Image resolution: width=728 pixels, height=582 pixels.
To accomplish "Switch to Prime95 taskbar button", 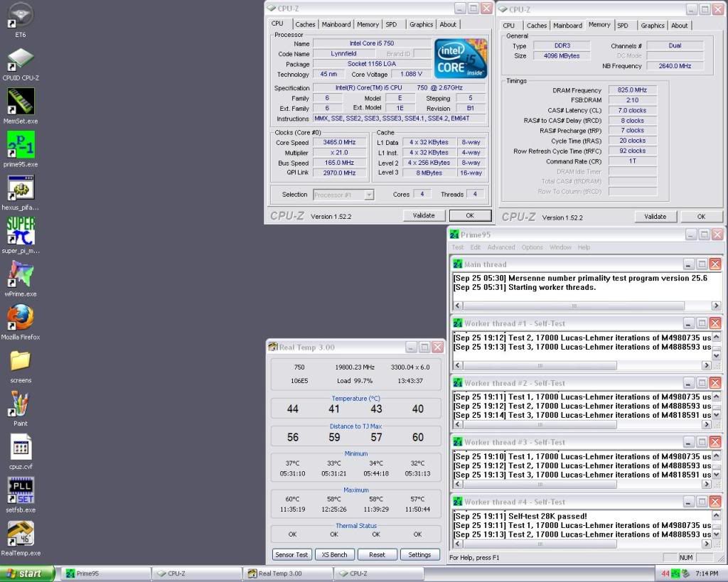I will [107, 573].
